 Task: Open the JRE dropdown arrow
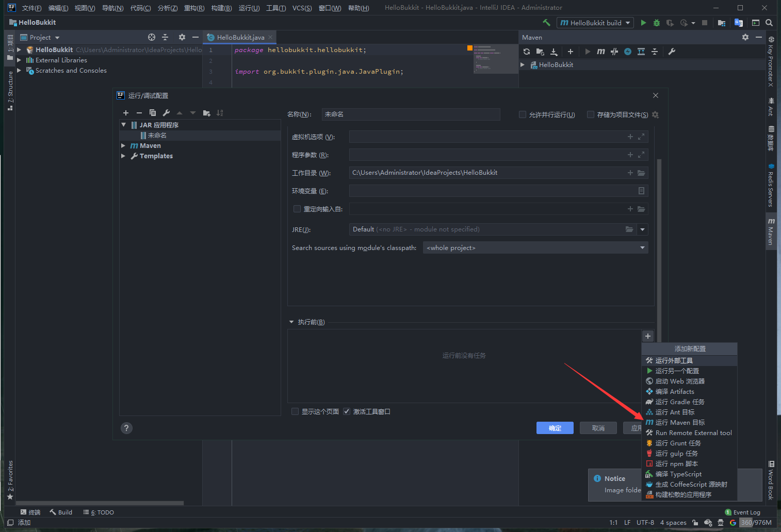tap(642, 229)
